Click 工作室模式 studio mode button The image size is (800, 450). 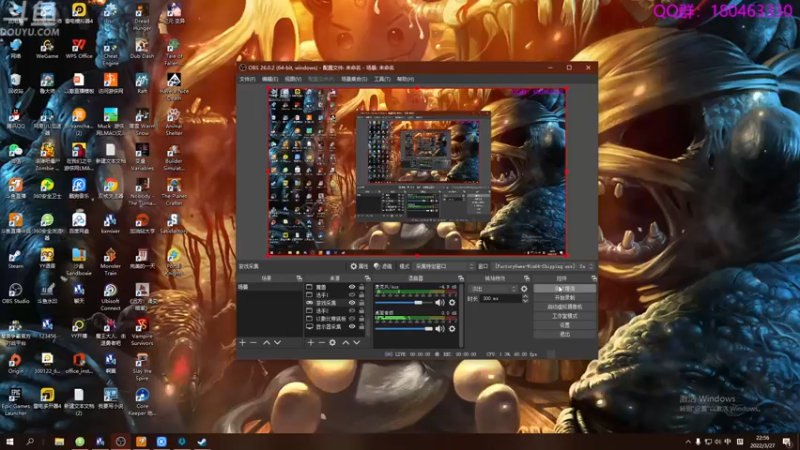[x=565, y=316]
